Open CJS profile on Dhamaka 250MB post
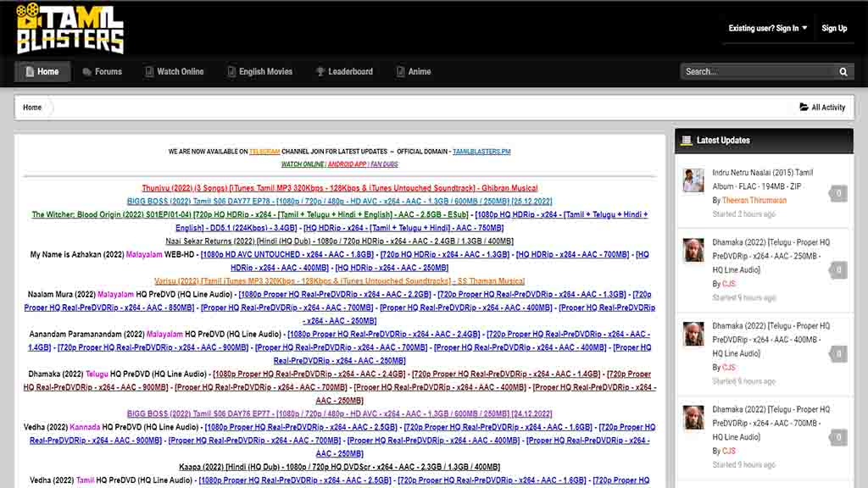868x488 pixels. 728,284
